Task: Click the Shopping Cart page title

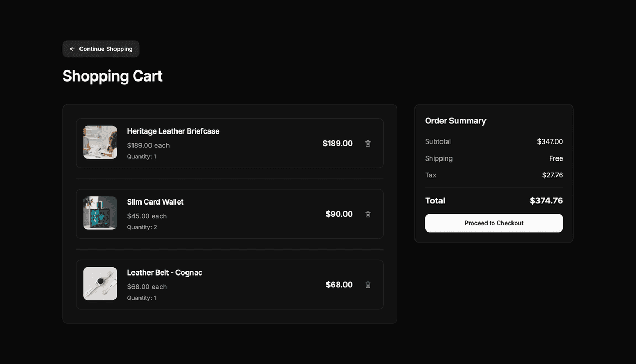Action: (x=112, y=76)
